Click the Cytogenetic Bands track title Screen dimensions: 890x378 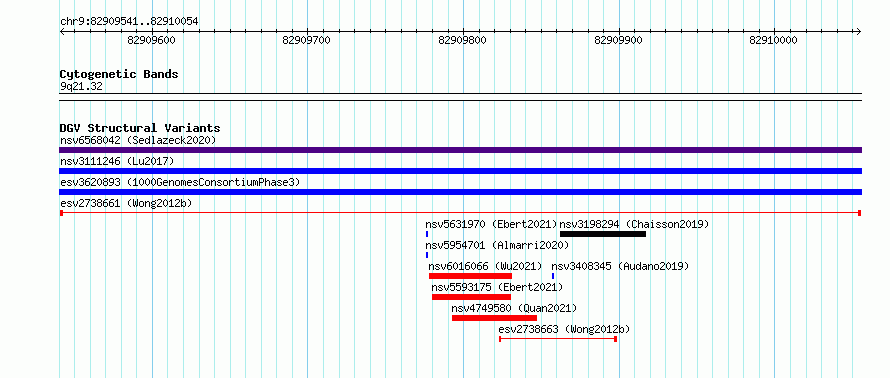[119, 74]
